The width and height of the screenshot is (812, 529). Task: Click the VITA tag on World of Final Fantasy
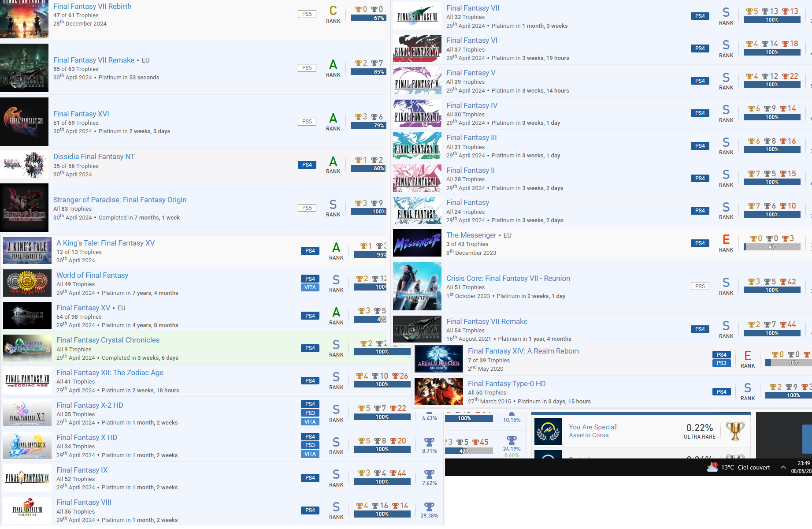tap(310, 287)
